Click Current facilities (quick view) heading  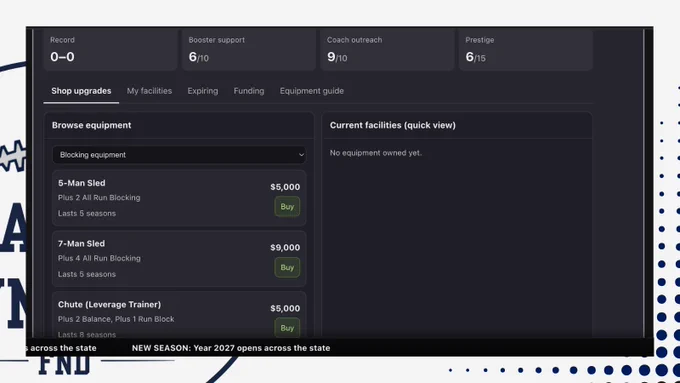point(392,125)
